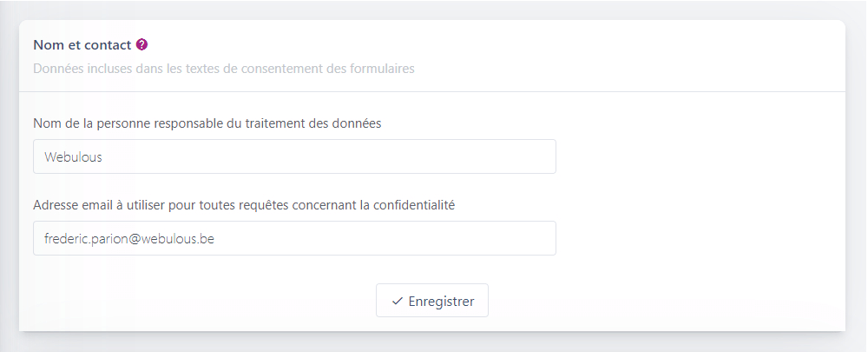Click the word 'données' in name label
The height and width of the screenshot is (352, 868).
pos(358,123)
